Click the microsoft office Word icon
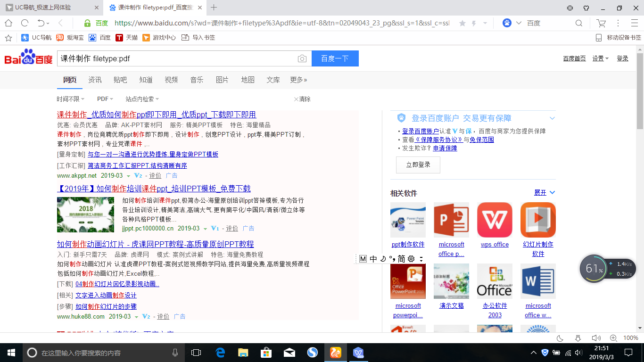The width and height of the screenshot is (644, 362). pos(538,281)
